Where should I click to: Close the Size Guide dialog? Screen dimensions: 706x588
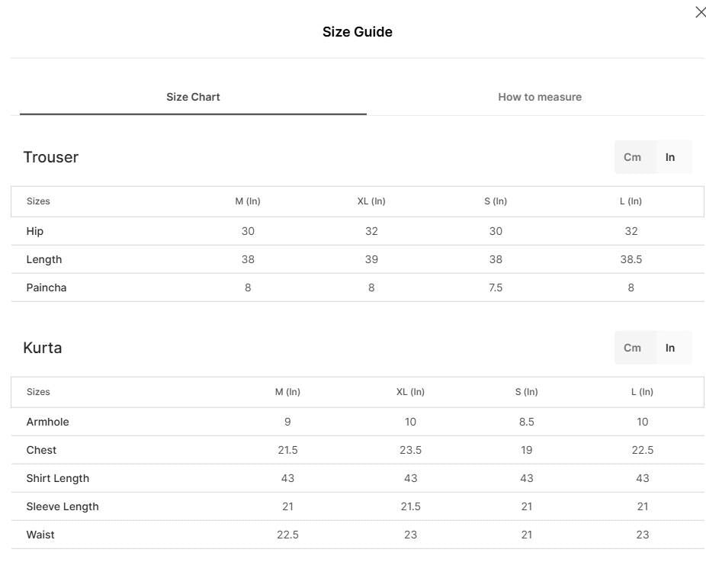click(701, 12)
